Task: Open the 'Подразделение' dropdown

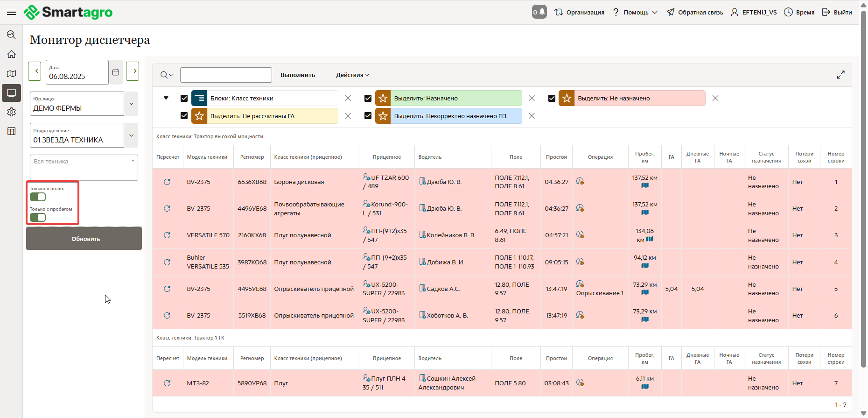Action: click(x=131, y=135)
